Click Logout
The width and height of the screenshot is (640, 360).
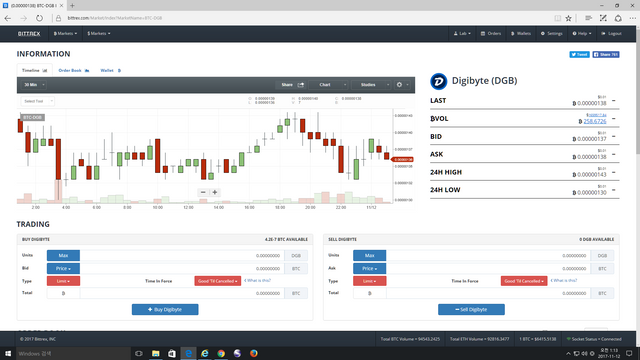pos(611,33)
